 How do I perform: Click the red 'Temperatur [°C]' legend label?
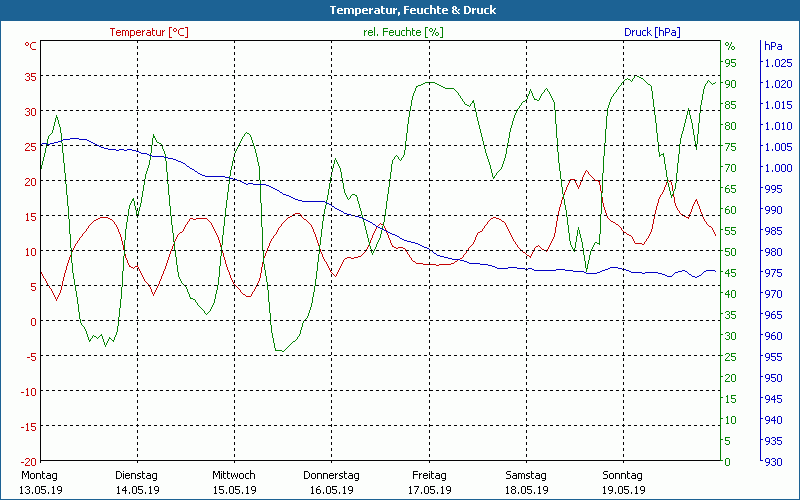point(149,32)
